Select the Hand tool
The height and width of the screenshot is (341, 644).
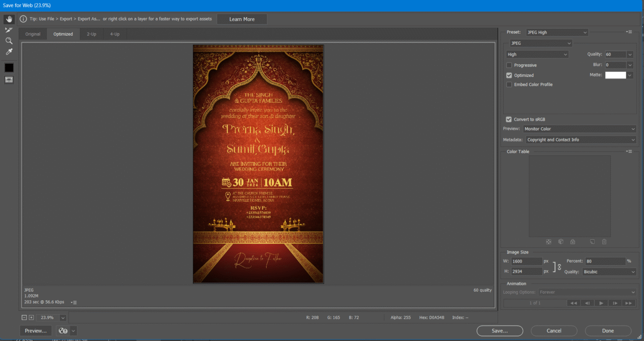coord(9,19)
